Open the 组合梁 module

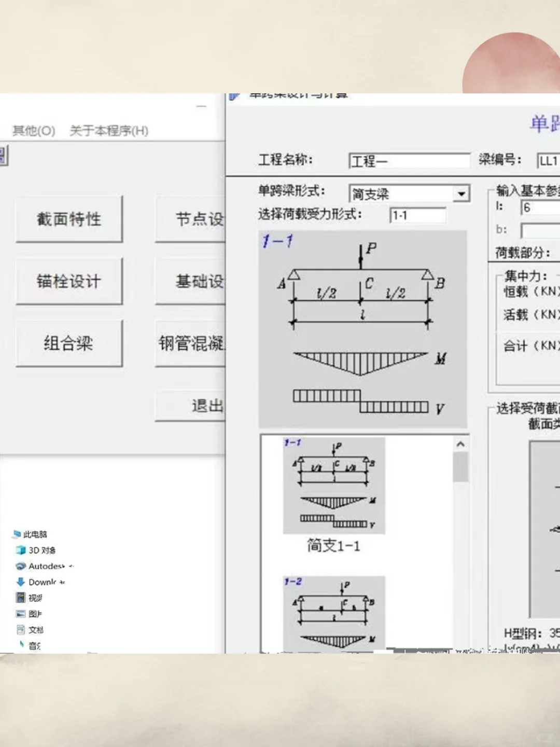point(69,343)
